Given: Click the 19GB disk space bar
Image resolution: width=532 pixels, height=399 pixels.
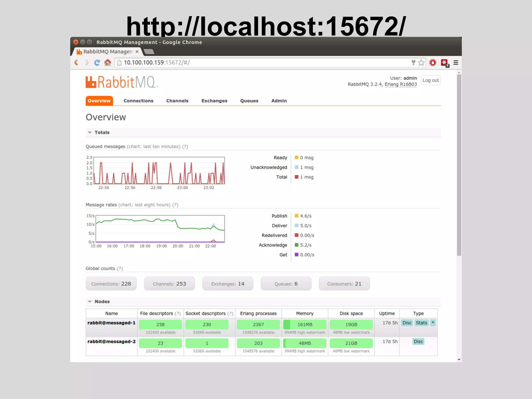Looking at the screenshot, I should 351,325.
